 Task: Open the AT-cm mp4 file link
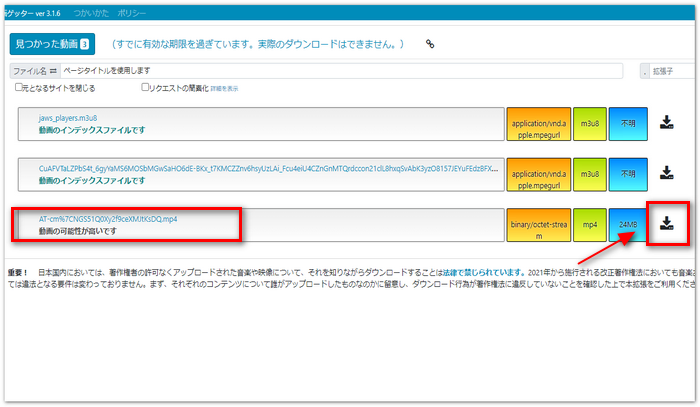click(x=107, y=217)
